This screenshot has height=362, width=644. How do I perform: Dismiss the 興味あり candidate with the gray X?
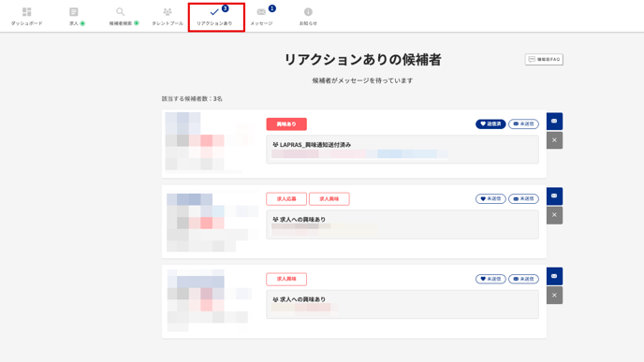[554, 140]
